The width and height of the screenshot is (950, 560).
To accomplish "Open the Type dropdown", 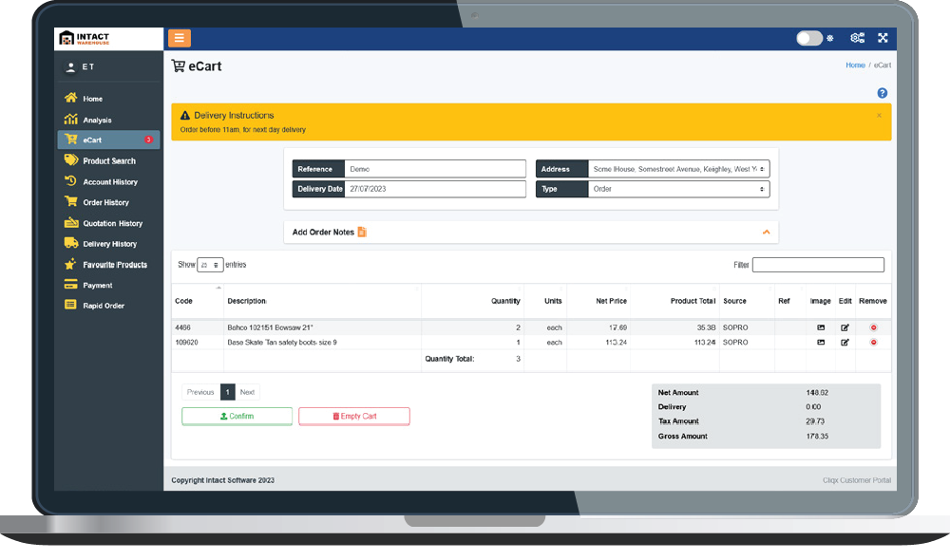I will (x=678, y=189).
